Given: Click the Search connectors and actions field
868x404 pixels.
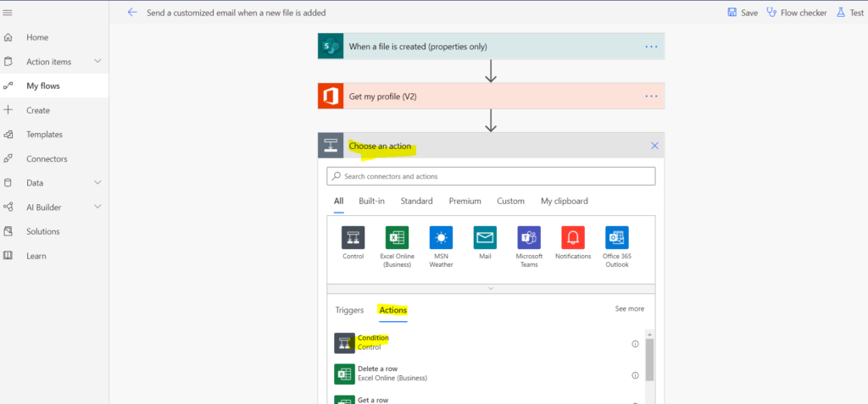Looking at the screenshot, I should 491,176.
